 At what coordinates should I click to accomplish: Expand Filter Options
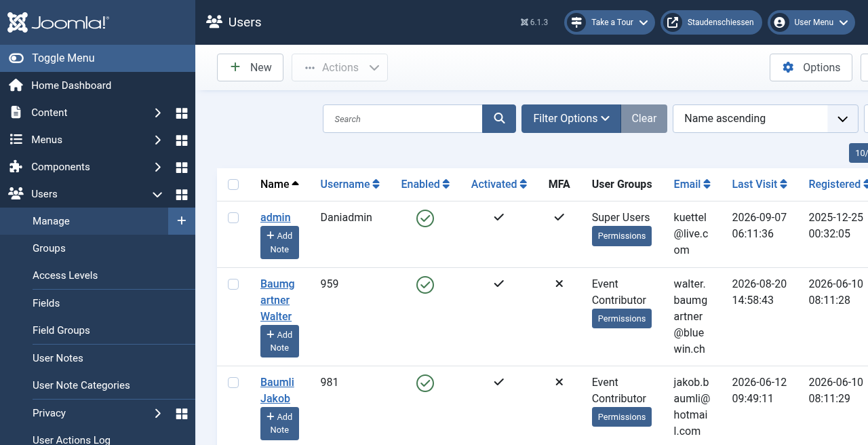571,119
